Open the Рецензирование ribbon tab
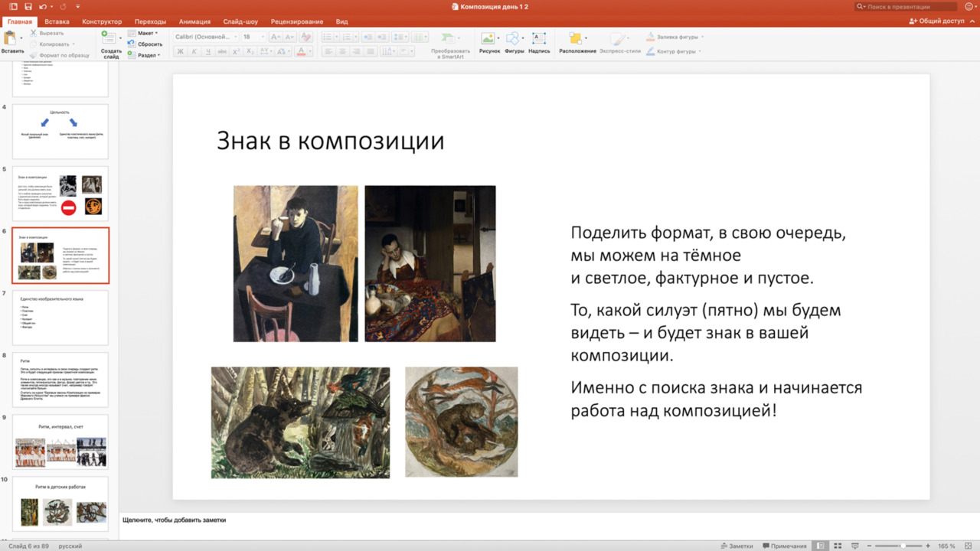The height and width of the screenshot is (551, 980). pyautogui.click(x=297, y=21)
